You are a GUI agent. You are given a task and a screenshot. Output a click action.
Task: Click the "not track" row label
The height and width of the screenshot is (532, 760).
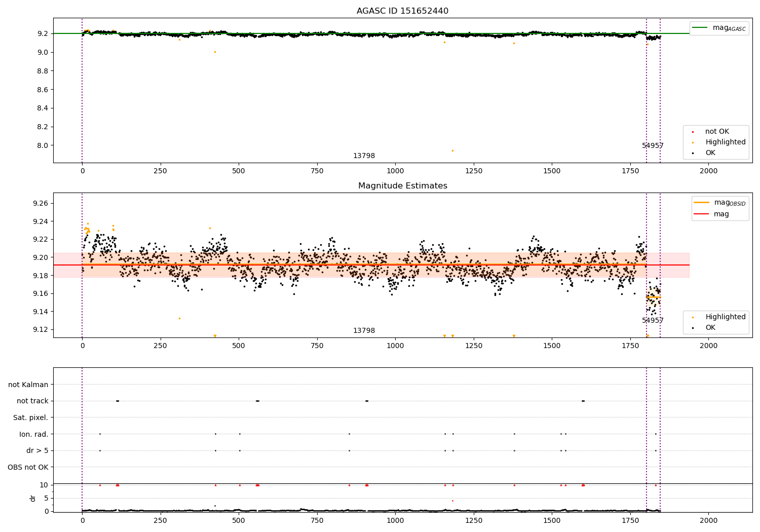click(x=32, y=401)
